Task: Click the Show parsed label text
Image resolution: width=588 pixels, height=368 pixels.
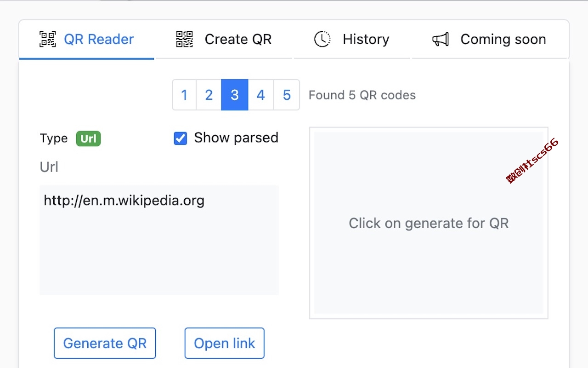Action: 236,138
